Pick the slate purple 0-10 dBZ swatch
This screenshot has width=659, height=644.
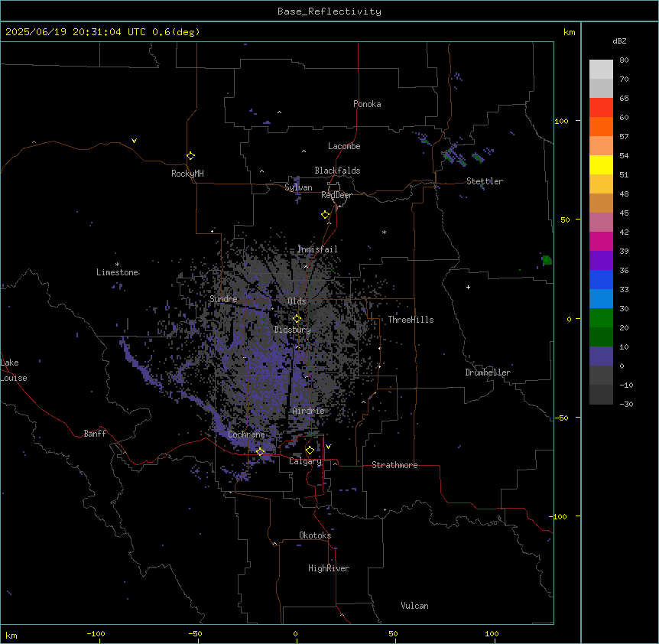[x=601, y=356]
